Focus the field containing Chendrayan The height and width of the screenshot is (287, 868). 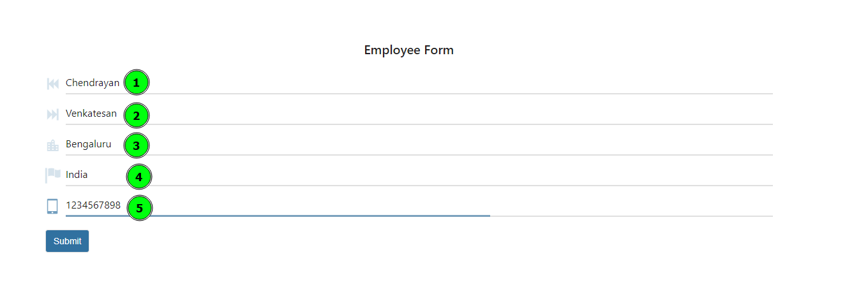pyautogui.click(x=419, y=84)
